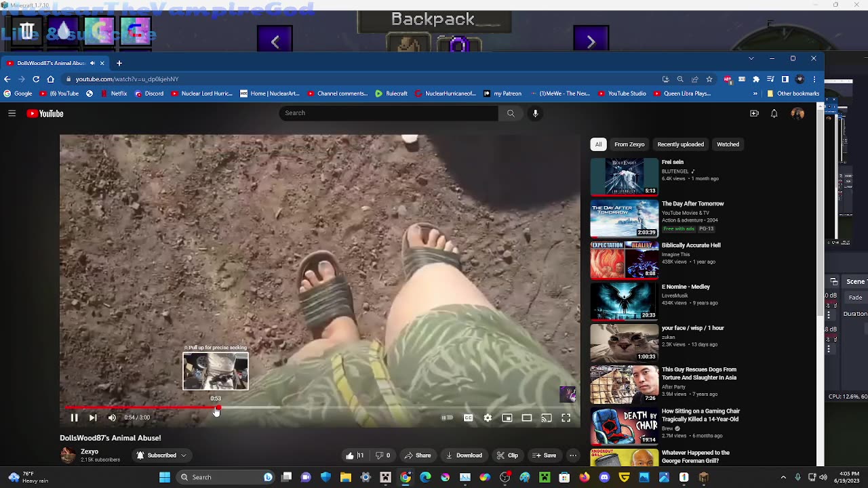
Task: Share the video
Action: (417, 455)
